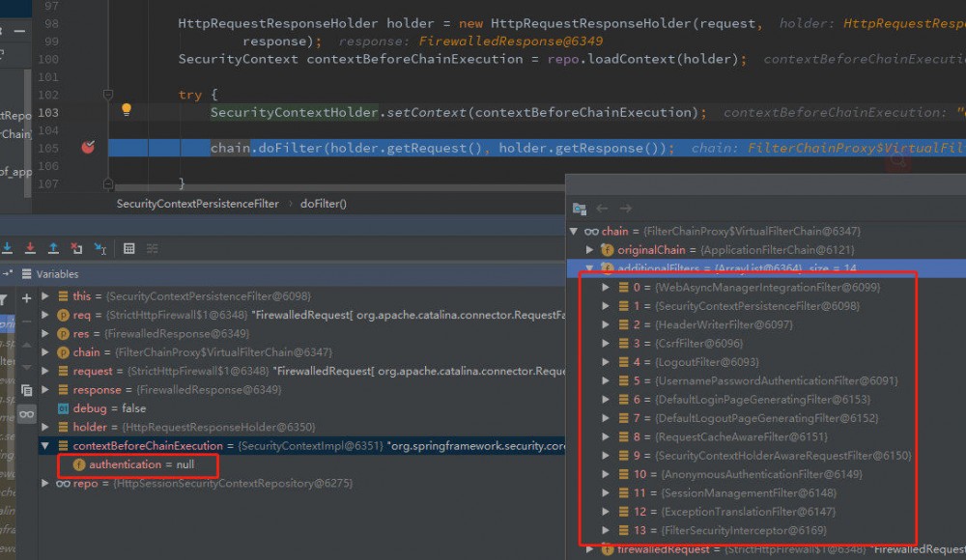The width and height of the screenshot is (966, 560).
Task: Open Evaluate Expression calculator icon
Action: click(x=128, y=249)
